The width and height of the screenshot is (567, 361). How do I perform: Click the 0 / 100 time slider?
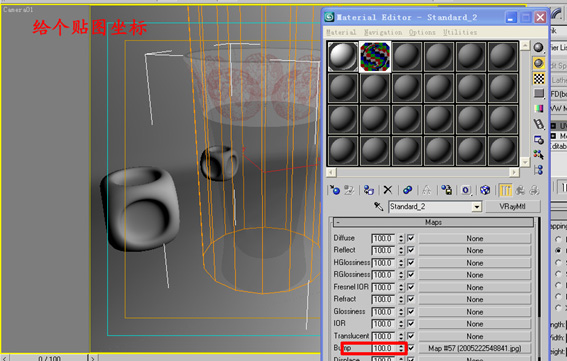point(49,358)
